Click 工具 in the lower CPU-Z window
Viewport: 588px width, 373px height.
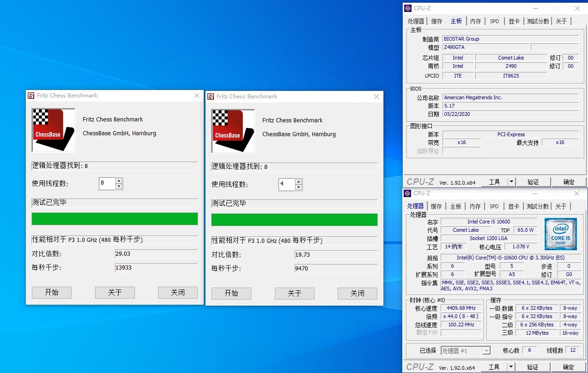click(495, 367)
